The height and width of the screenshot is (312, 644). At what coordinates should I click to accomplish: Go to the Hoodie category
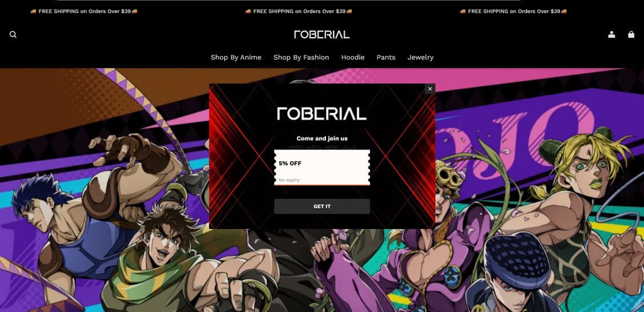(x=353, y=57)
